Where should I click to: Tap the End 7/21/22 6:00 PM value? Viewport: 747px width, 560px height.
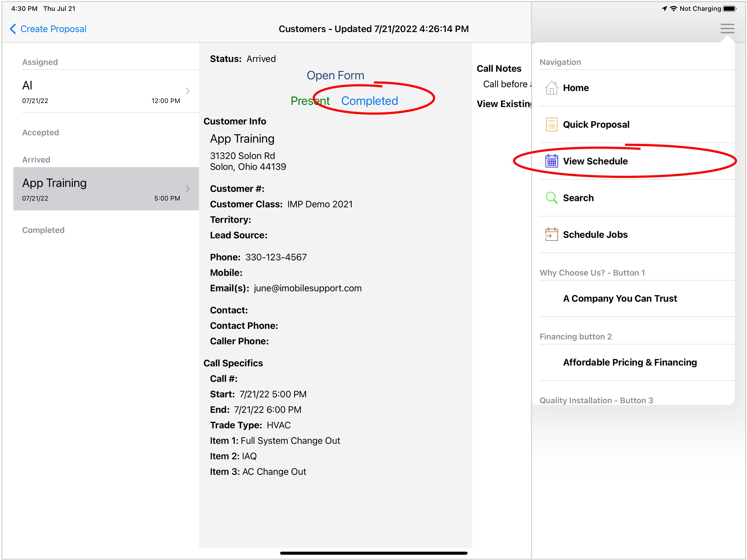click(267, 410)
